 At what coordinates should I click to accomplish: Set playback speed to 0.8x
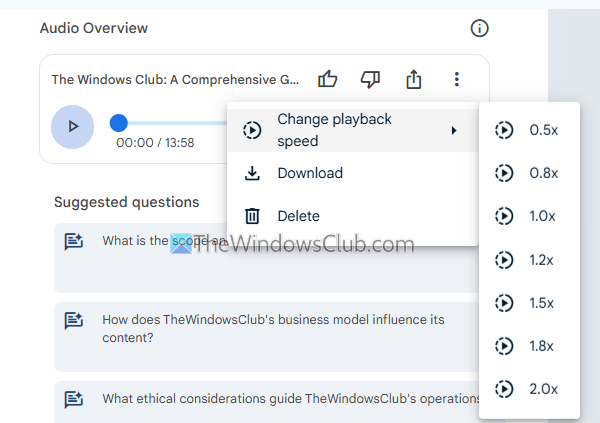pos(530,173)
